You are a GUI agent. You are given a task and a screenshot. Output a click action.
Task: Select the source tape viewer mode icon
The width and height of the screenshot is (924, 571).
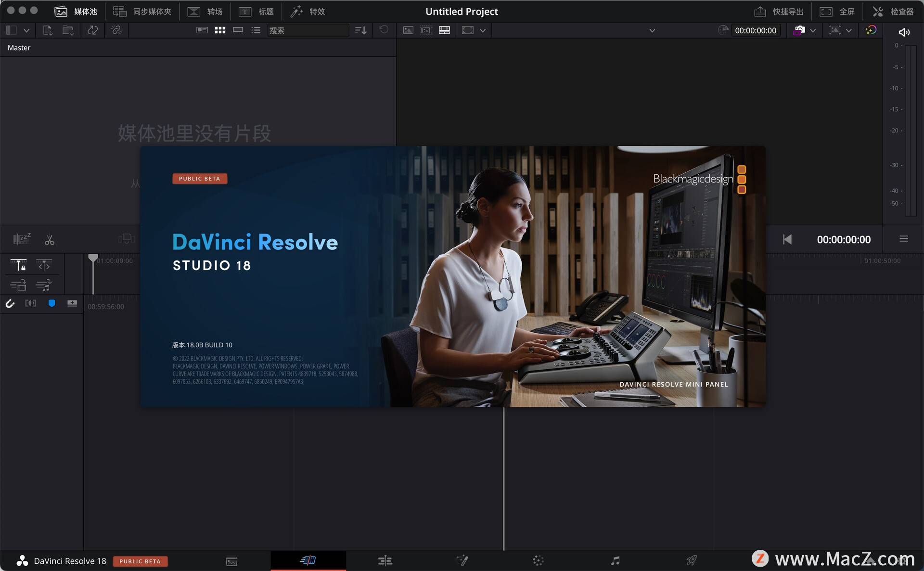pyautogui.click(x=426, y=30)
